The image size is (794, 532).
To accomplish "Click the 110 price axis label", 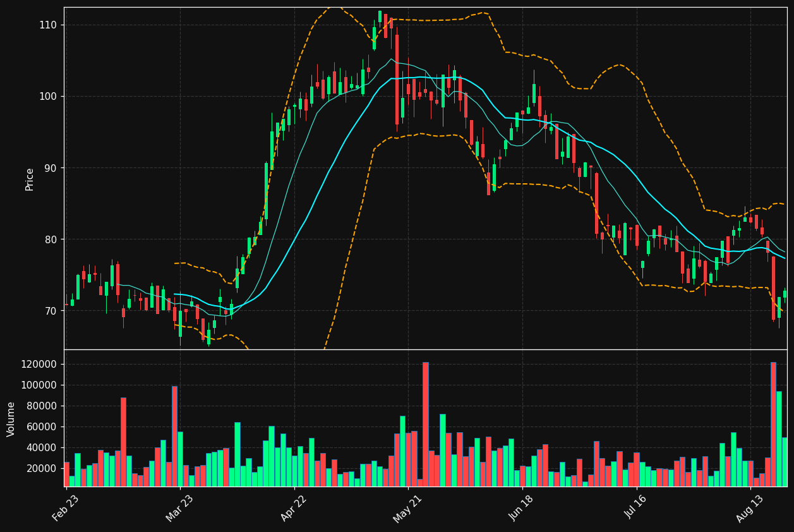I will (49, 25).
